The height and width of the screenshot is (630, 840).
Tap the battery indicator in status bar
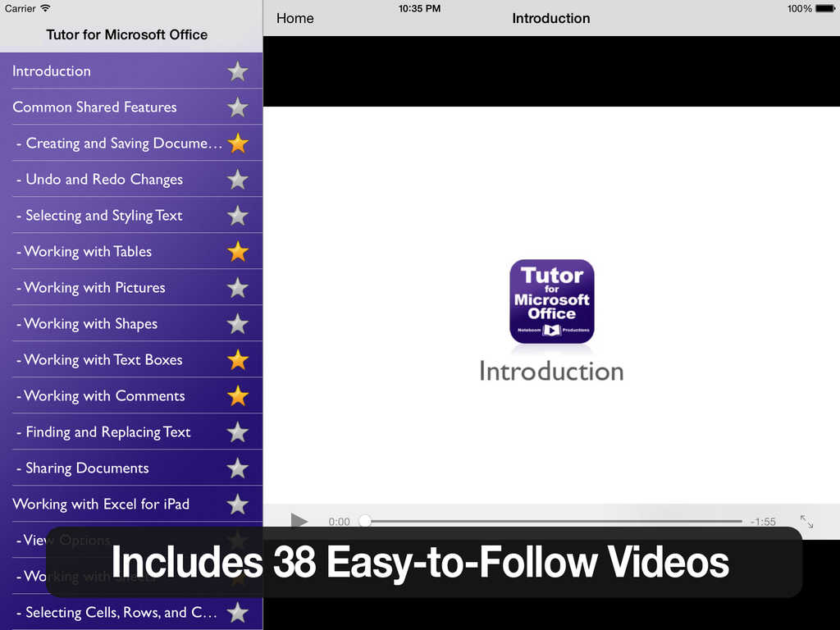tap(824, 9)
